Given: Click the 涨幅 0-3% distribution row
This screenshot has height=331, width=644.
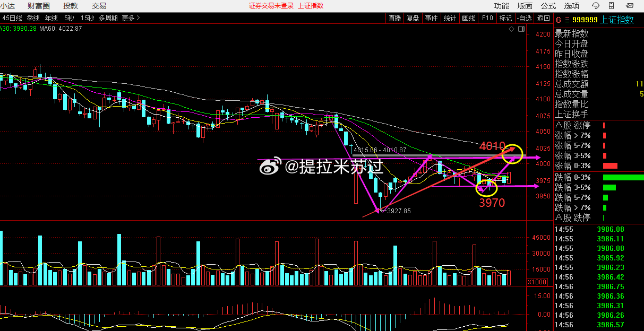Looking at the screenshot, I should tap(598, 165).
